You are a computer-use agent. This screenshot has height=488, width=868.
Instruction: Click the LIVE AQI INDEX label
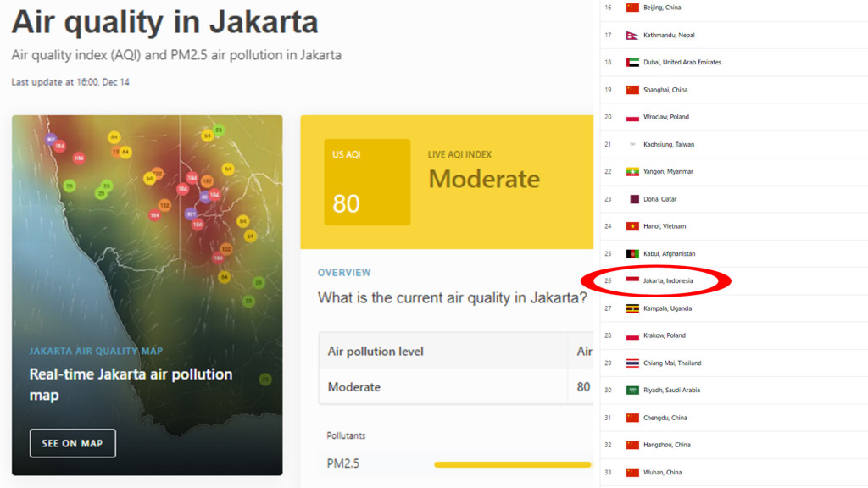(x=459, y=154)
